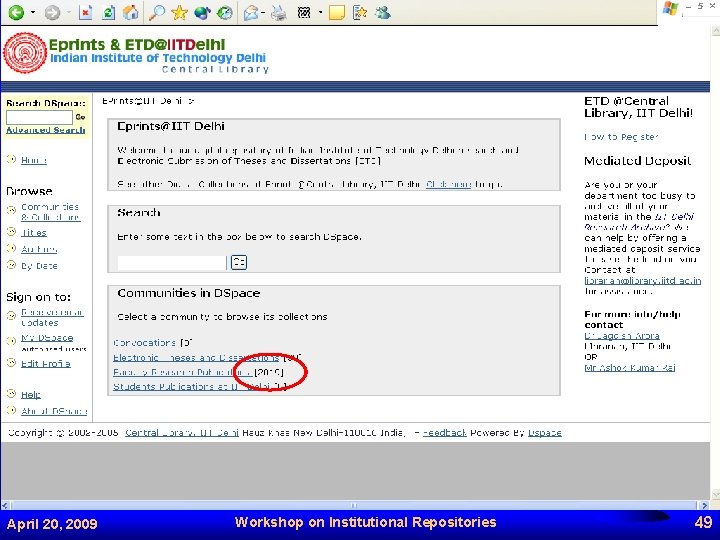Open the DSpace 'Powered by' footer link

[545, 433]
